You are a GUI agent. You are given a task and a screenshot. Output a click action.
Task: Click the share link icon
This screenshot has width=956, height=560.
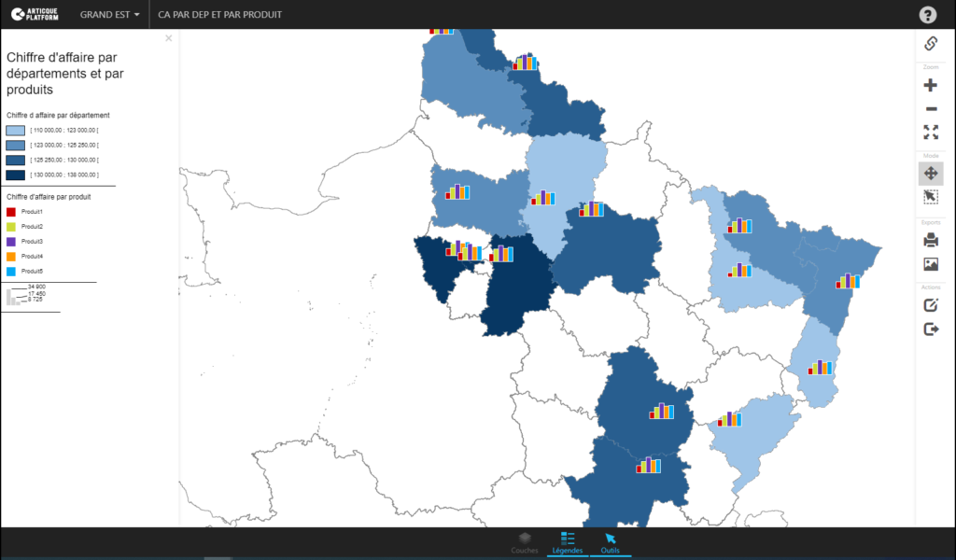point(930,43)
